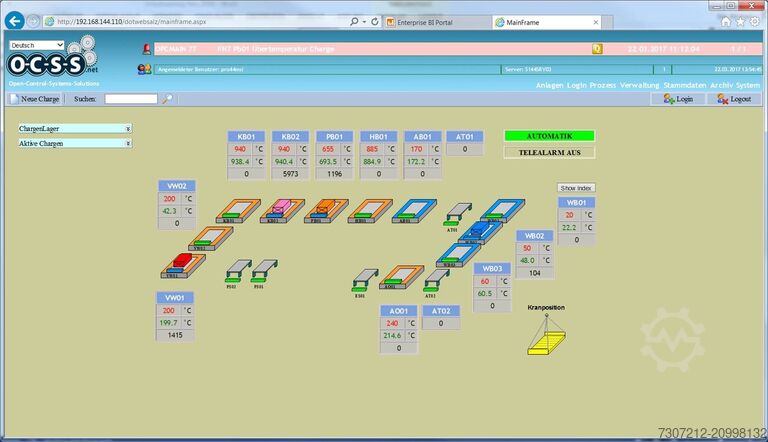
Task: Click the HB01 furnace station icon
Action: (370, 211)
